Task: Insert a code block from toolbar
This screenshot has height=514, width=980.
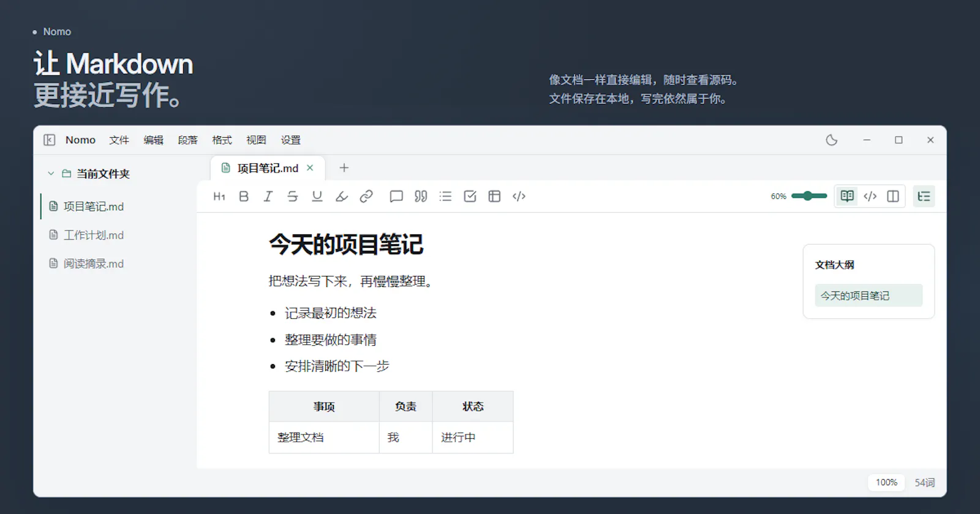Action: (x=519, y=196)
